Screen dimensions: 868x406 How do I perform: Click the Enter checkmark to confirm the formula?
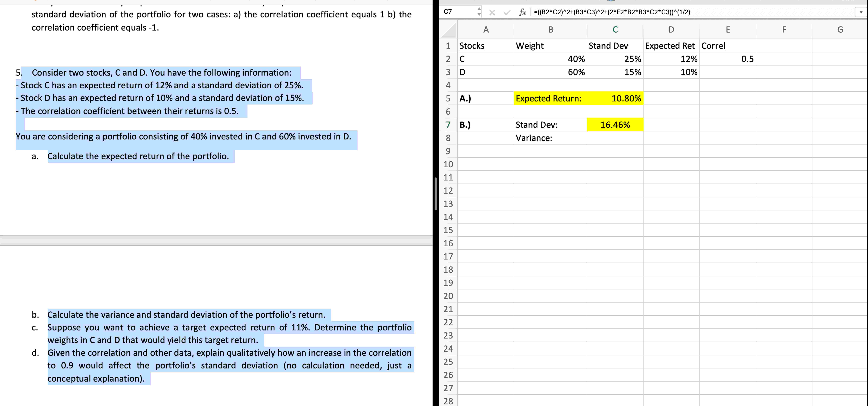[x=506, y=12]
